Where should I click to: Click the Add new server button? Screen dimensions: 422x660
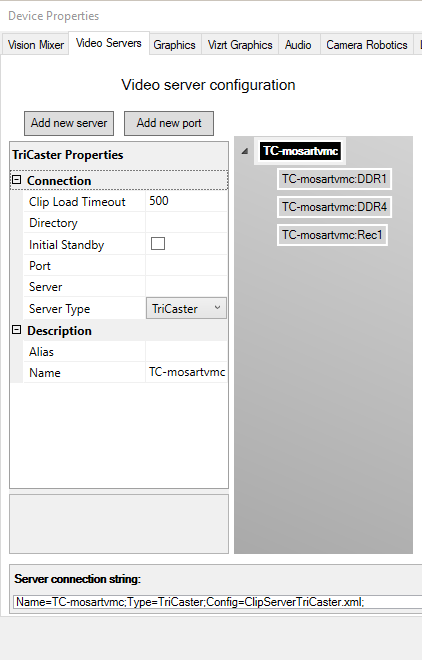(69, 123)
